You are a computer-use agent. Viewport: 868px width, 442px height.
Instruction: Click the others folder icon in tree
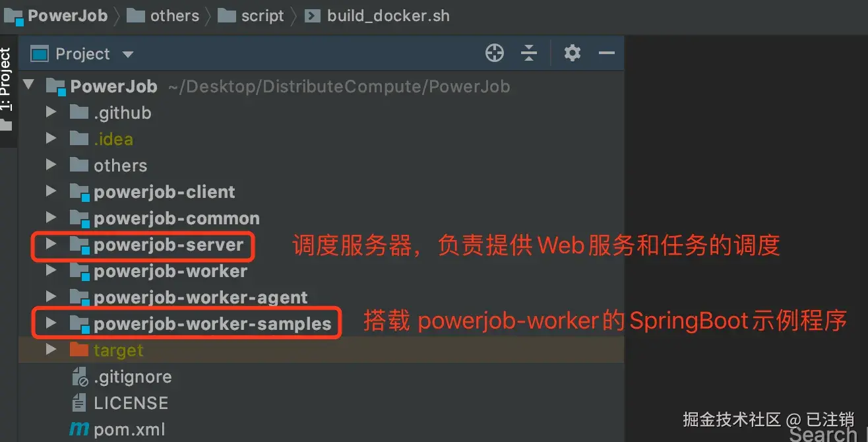point(79,165)
